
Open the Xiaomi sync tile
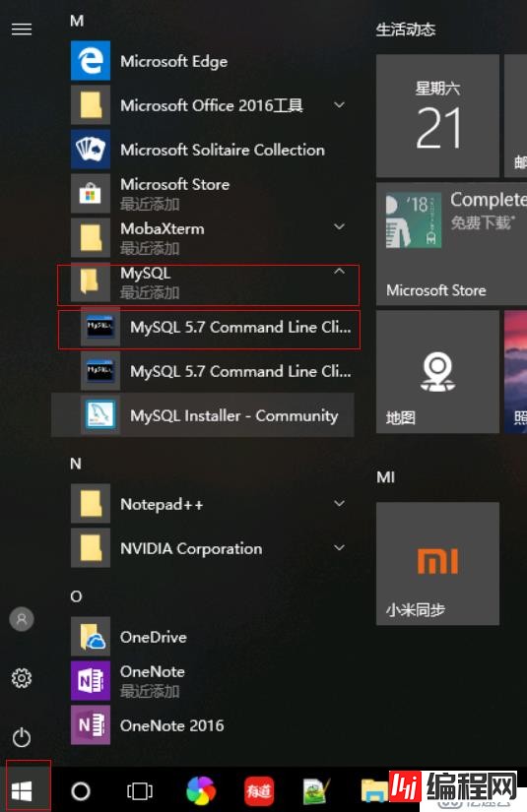438,563
